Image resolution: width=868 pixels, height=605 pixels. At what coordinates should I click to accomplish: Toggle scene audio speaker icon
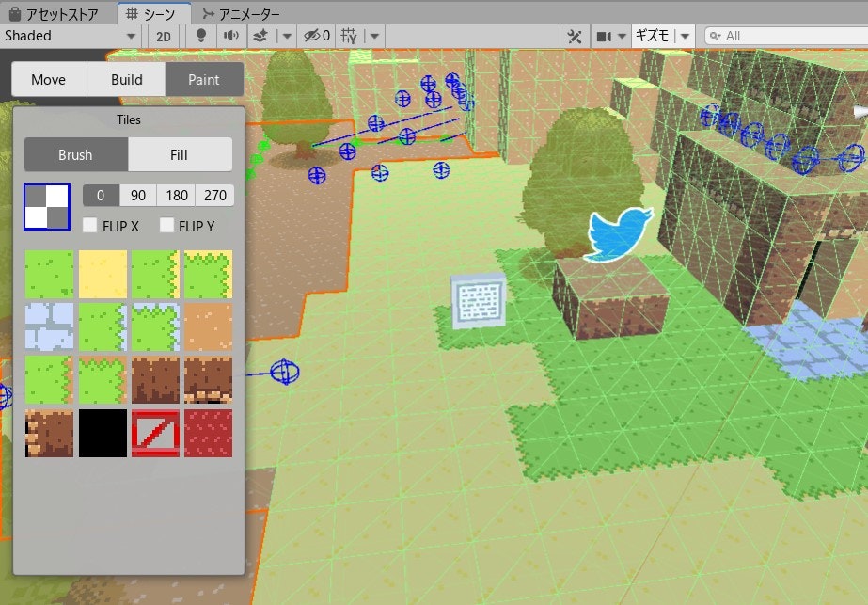click(230, 36)
